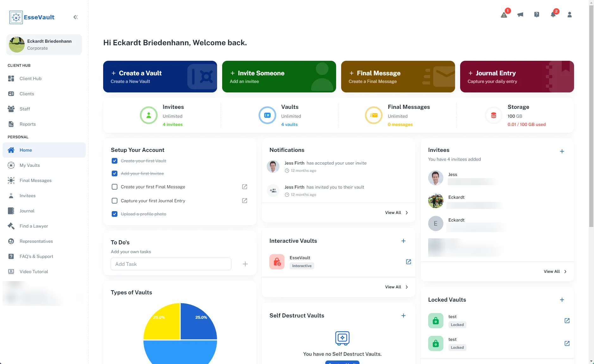Open the notifications bell icon
Screen dimensions: 594x364
click(553, 15)
